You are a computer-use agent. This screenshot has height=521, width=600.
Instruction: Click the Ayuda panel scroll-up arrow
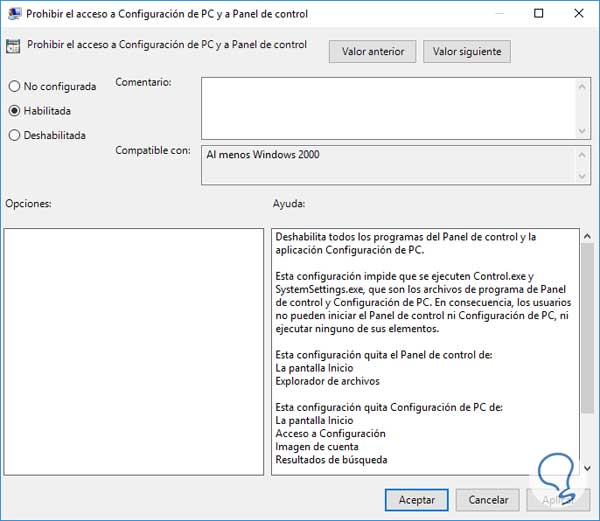[x=587, y=238]
